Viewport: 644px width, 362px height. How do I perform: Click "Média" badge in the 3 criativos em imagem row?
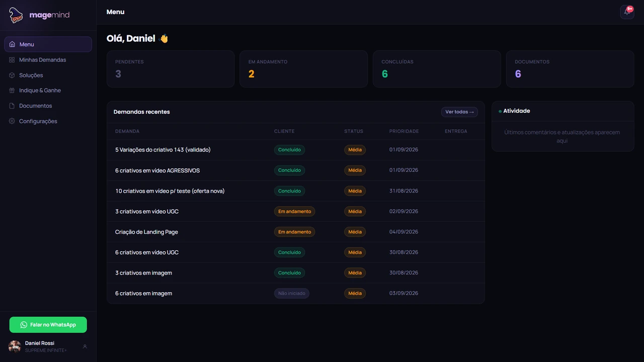click(x=355, y=273)
